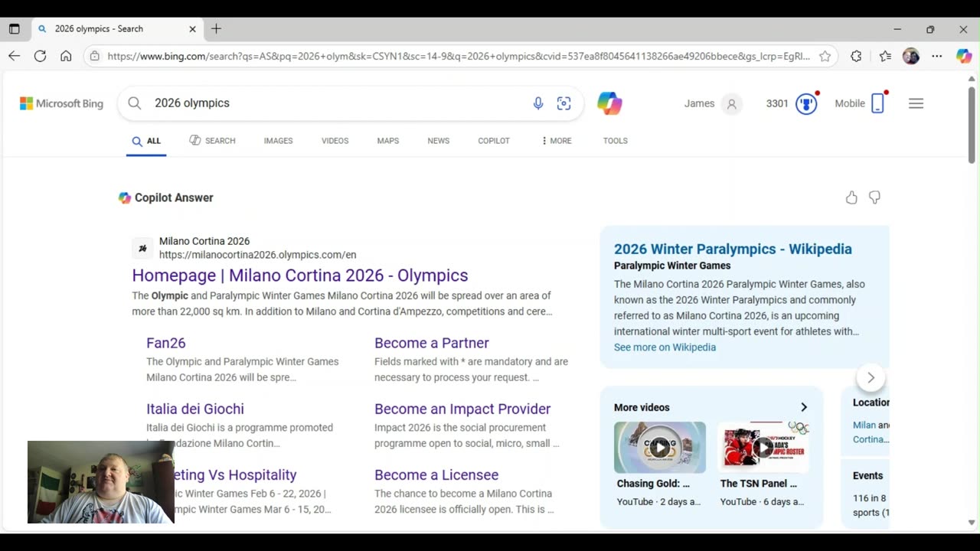
Task: Click the browser address bar URL
Action: pos(458,56)
